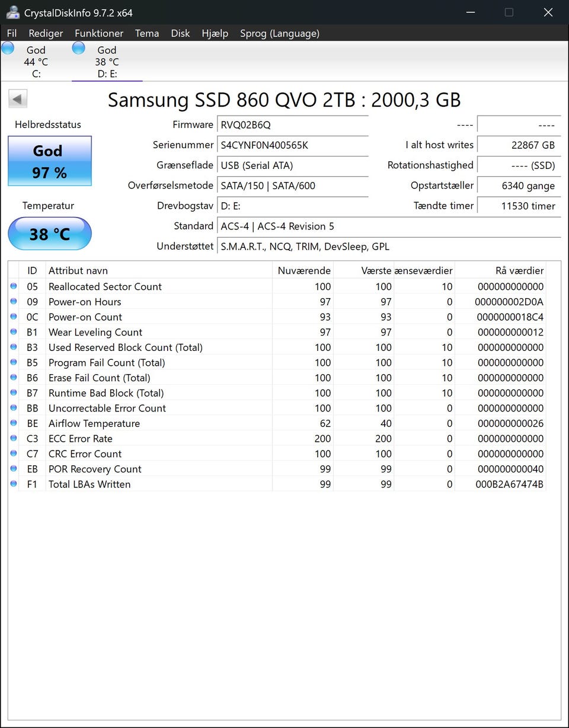Click the Standard field ACS-4 Revision 5

pos(389,226)
